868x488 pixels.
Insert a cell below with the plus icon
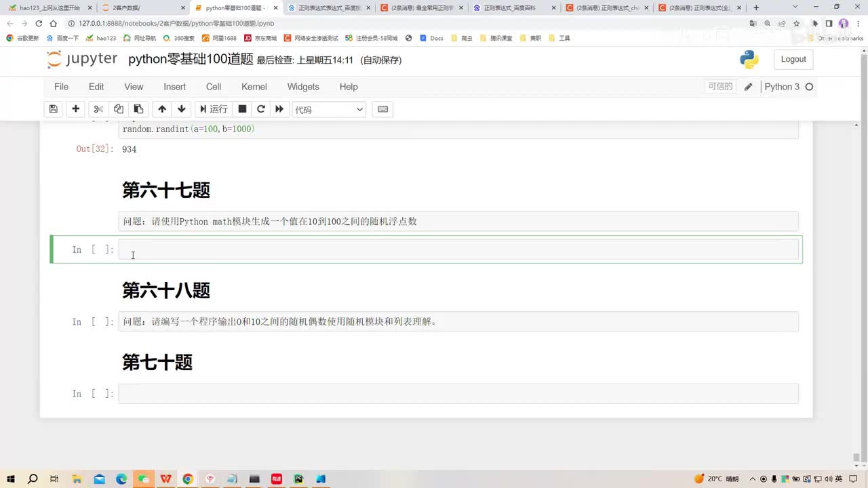[76, 109]
